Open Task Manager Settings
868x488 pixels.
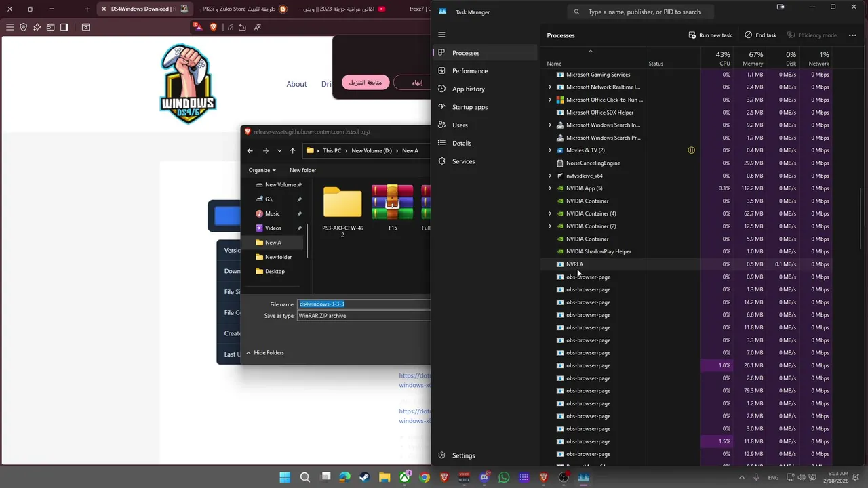(484, 455)
